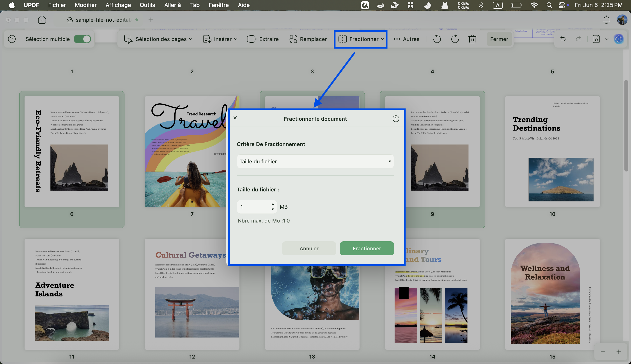Select page 10 Trending Destinations thumbnail
This screenshot has height=364, width=631.
pyautogui.click(x=552, y=152)
